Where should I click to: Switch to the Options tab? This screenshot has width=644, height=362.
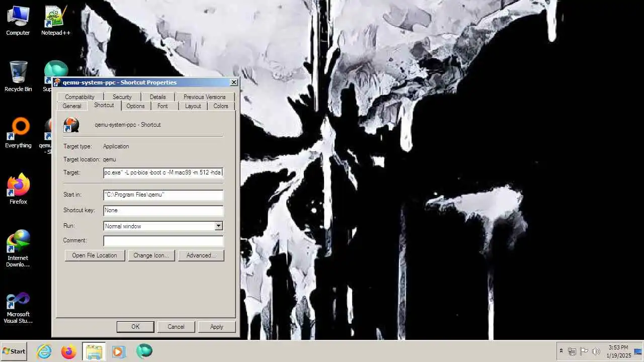click(135, 106)
